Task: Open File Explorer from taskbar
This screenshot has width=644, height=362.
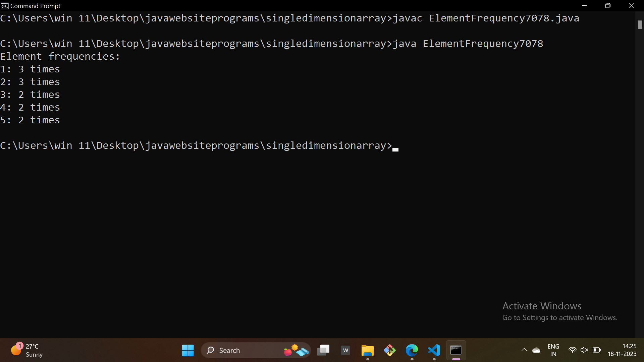Action: pyautogui.click(x=368, y=350)
